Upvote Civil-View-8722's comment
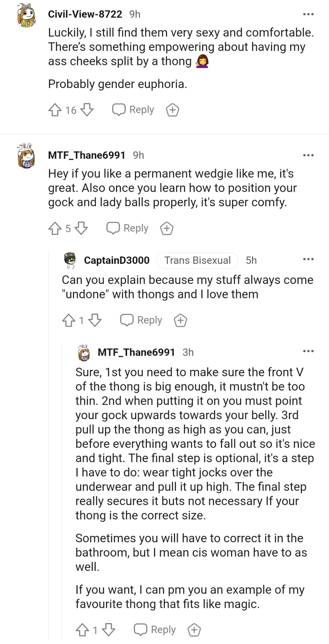329x644 pixels. [55, 110]
